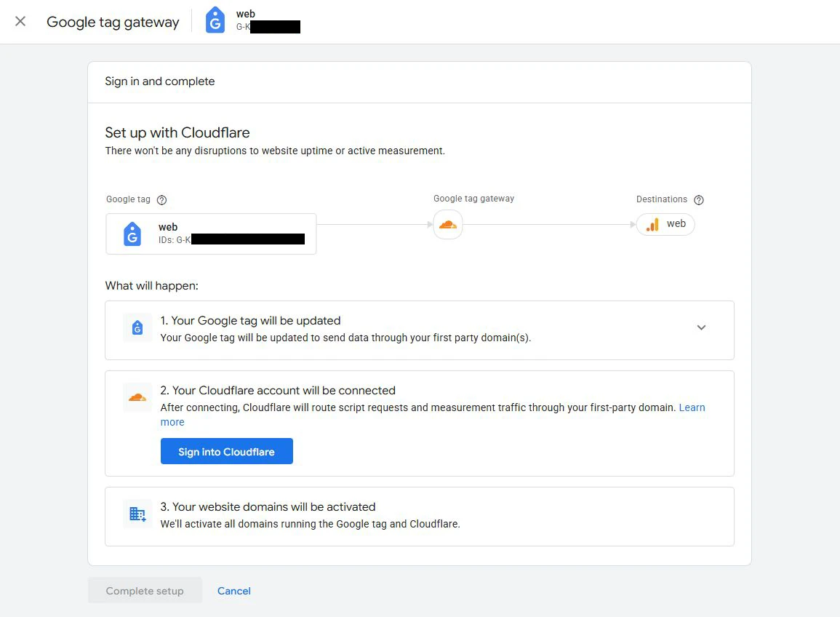Screen dimensions: 840x617
Task: Click the domains building icon in step 3
Action: [137, 514]
